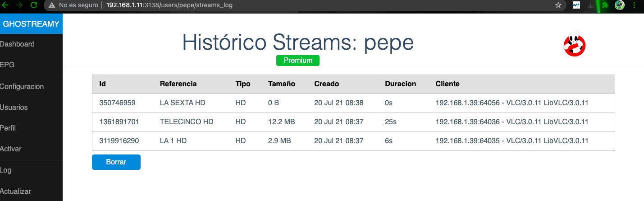644x201 pixels.
Task: Click the GHOSTREAMY brand in the sidebar
Action: tap(31, 24)
